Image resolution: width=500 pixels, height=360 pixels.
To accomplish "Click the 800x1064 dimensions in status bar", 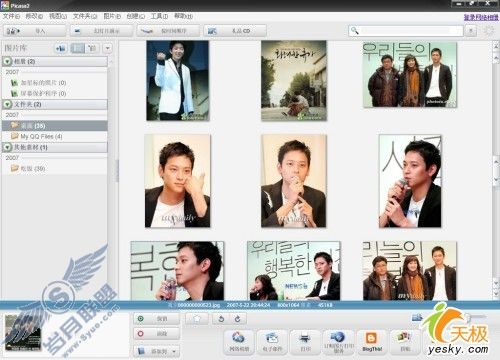I will [x=289, y=305].
